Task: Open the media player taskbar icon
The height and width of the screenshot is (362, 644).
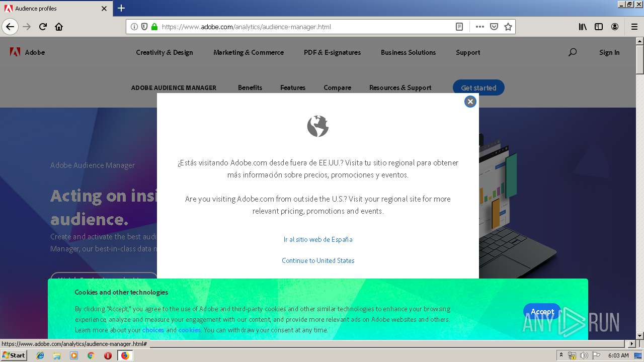Action: (74, 355)
